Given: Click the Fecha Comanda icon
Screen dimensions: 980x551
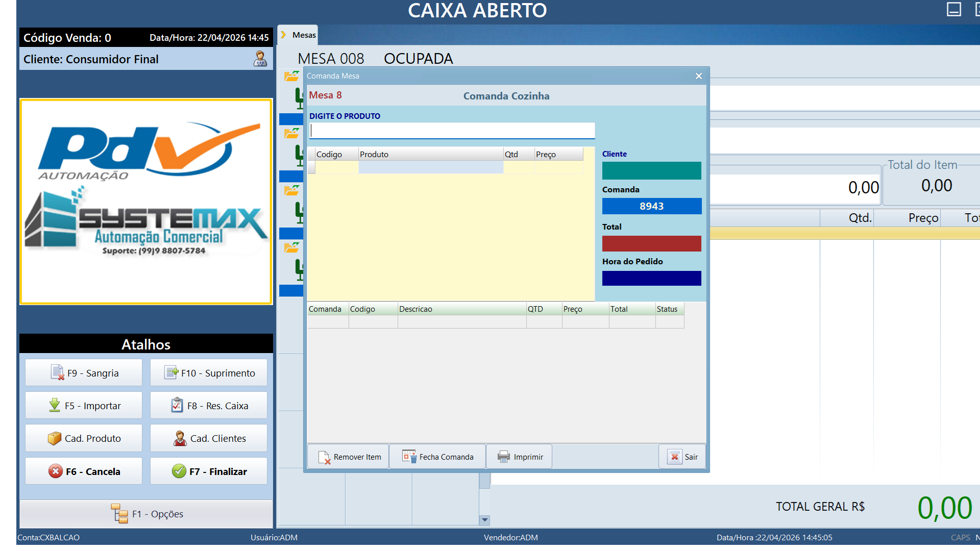Looking at the screenshot, I should point(409,456).
